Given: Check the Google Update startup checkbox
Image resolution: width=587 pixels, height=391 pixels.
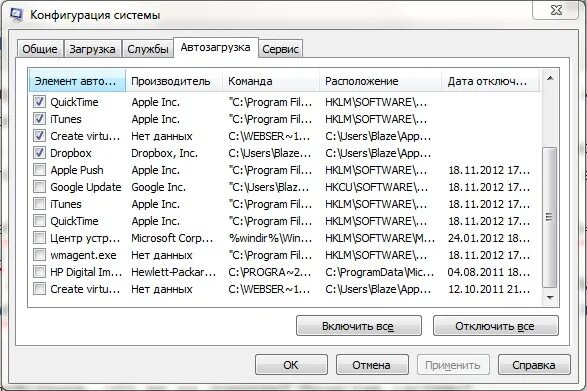Looking at the screenshot, I should point(39,187).
